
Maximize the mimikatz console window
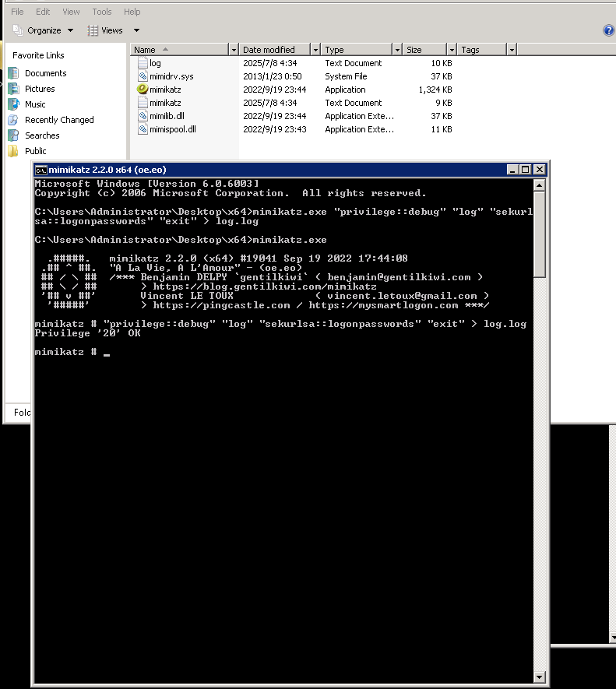click(526, 170)
